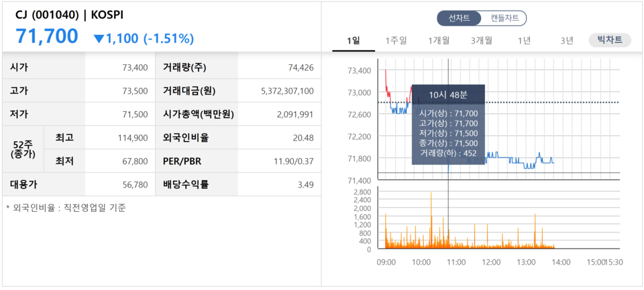Open the 빅차트 big chart button
Image resolution: width=644 pixels, height=290 pixels.
click(610, 40)
